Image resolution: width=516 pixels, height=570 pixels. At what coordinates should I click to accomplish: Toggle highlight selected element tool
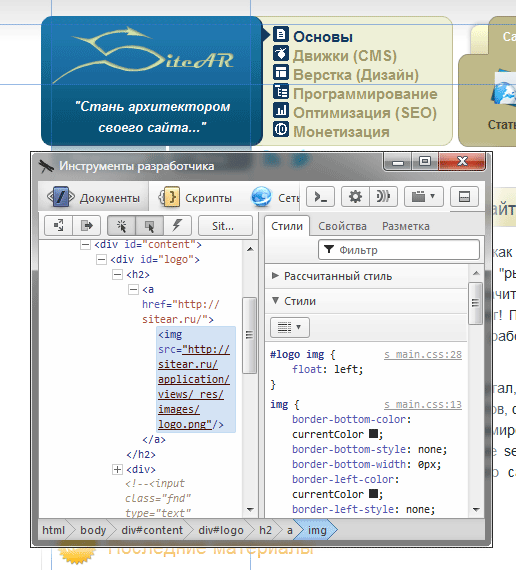tap(149, 226)
